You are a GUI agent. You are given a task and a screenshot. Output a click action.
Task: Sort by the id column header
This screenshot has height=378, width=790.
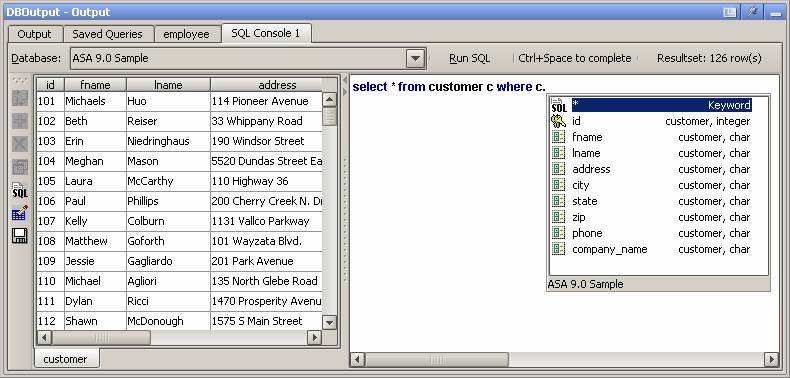coord(50,85)
